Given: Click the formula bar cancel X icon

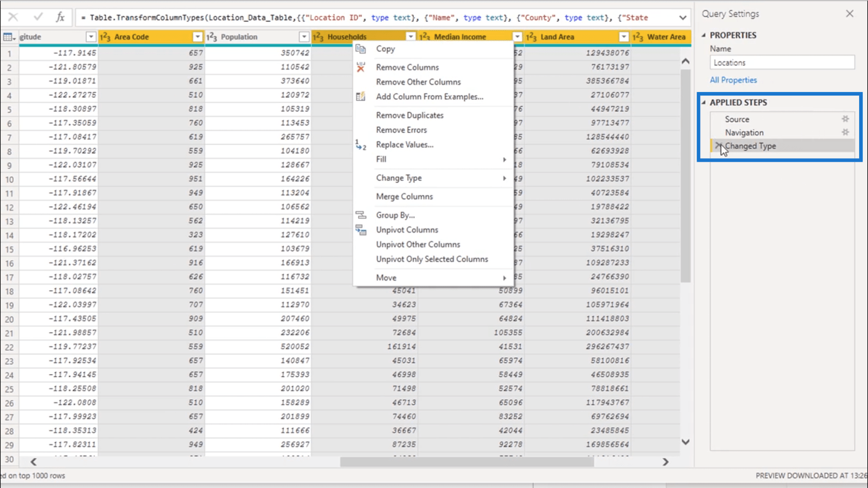Looking at the screenshot, I should pyautogui.click(x=13, y=17).
